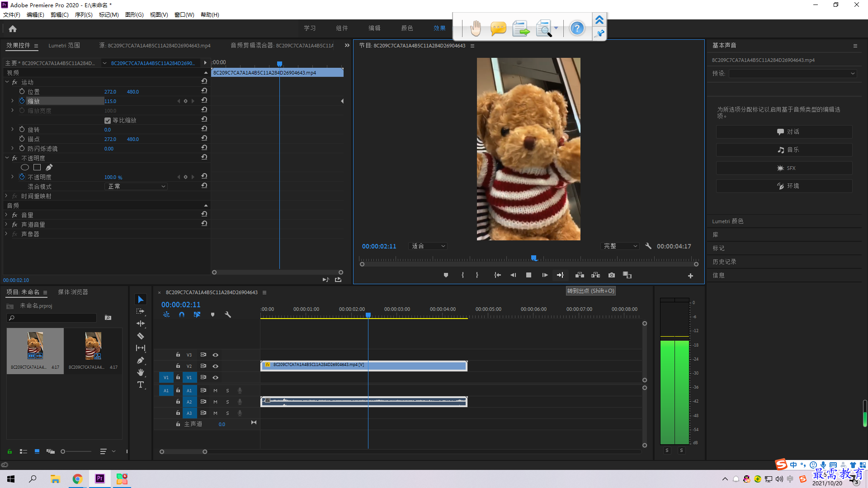
Task: Select the Pen tool in toolbar
Action: click(141, 360)
